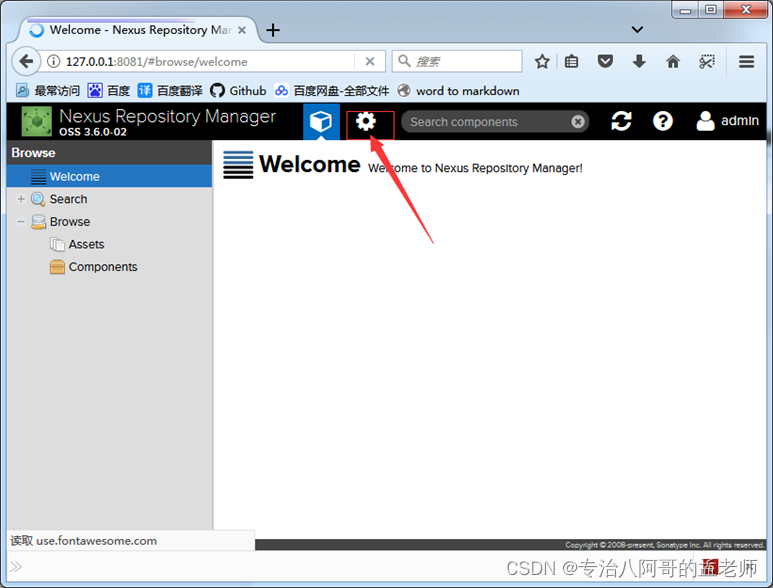The height and width of the screenshot is (588, 773).
Task: Open the downloads arrow icon
Action: [x=639, y=62]
